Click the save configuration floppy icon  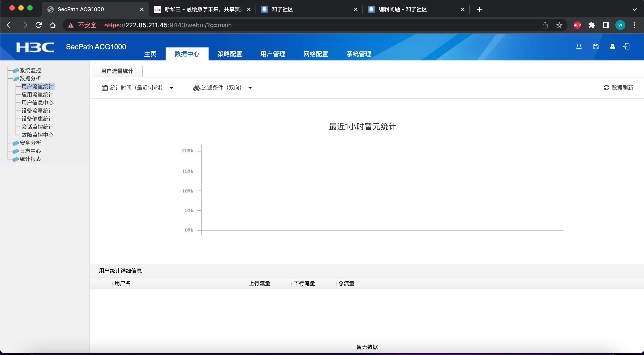pos(595,47)
